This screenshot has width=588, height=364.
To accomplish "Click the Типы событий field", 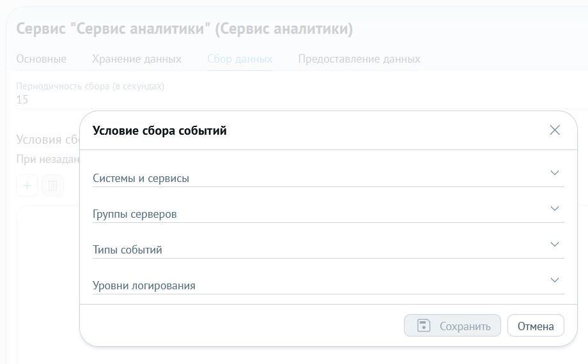I will pos(328,248).
